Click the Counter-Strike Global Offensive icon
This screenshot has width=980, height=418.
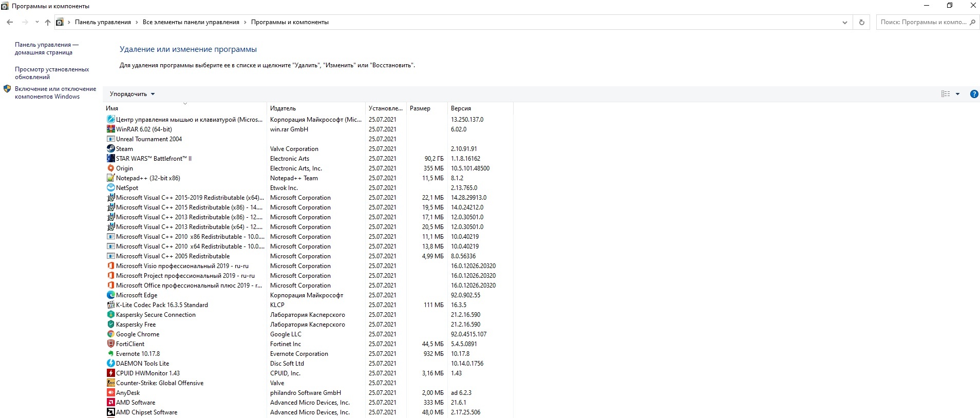[110, 383]
